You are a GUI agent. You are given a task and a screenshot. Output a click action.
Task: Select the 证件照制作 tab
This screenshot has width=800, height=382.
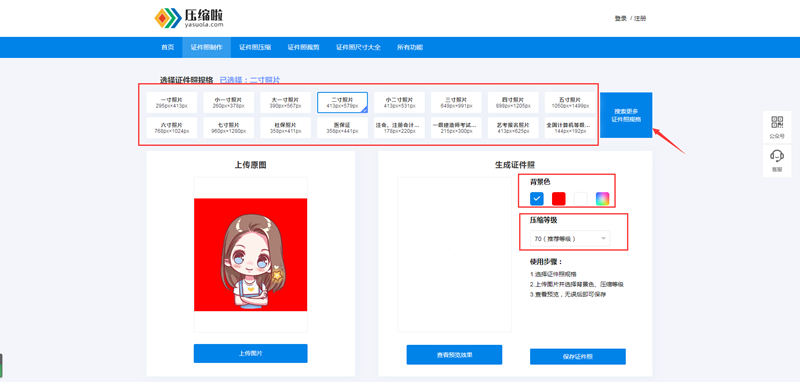click(206, 47)
